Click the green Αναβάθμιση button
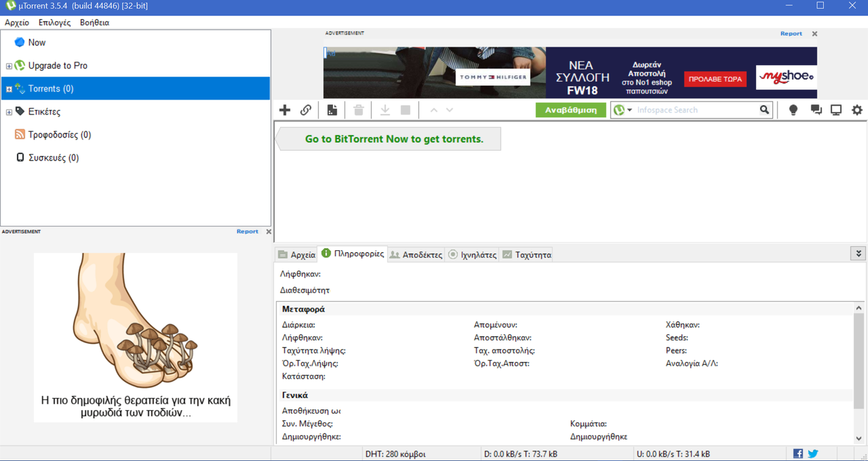This screenshot has height=461, width=868. (571, 110)
